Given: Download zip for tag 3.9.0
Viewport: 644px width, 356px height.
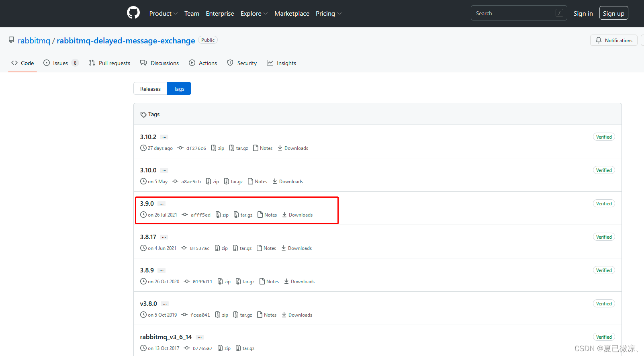Looking at the screenshot, I should coord(222,215).
